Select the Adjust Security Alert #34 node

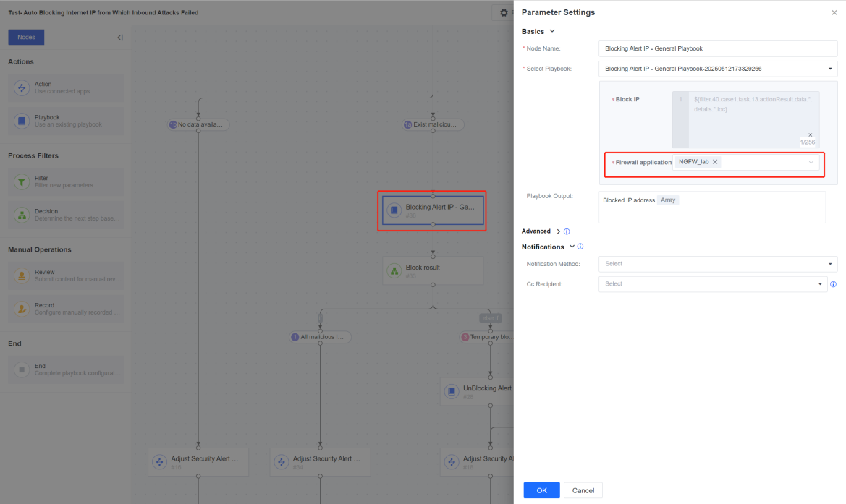tap(321, 462)
